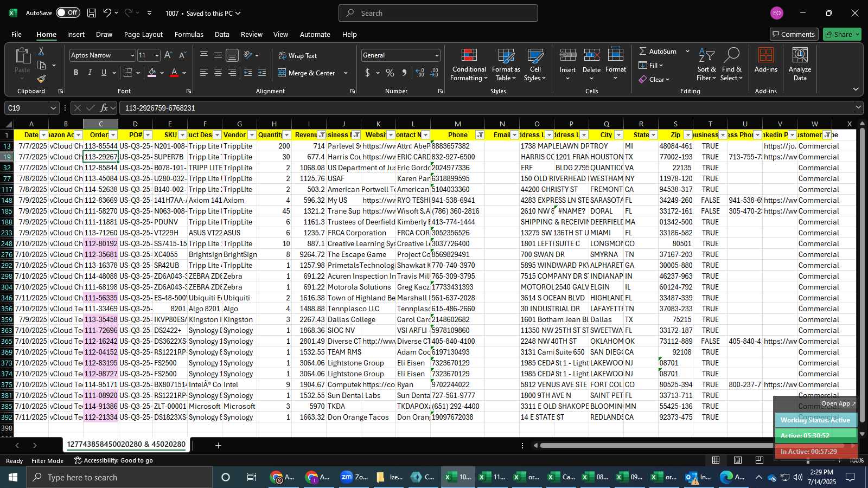Expand the Name Box dropdown

coord(53,108)
